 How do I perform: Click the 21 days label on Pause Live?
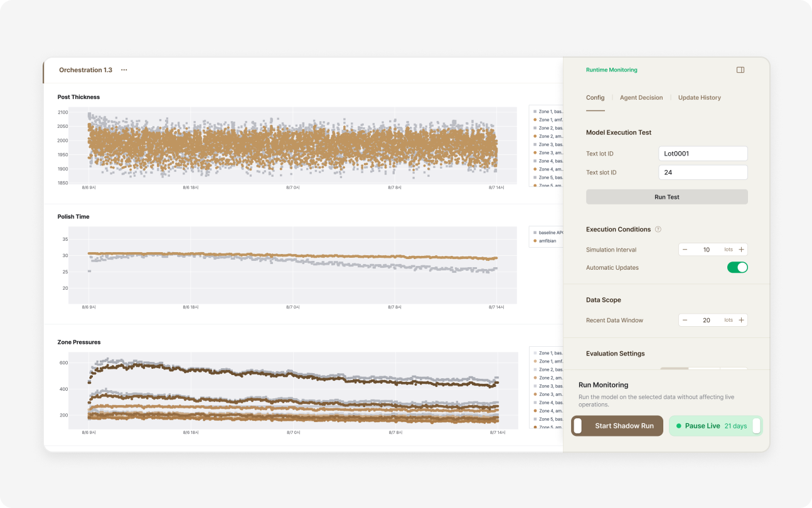[735, 426]
